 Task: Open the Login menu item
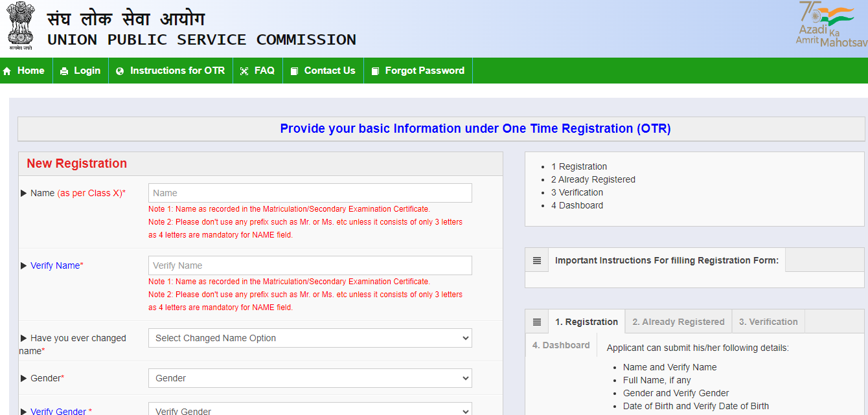(80, 71)
